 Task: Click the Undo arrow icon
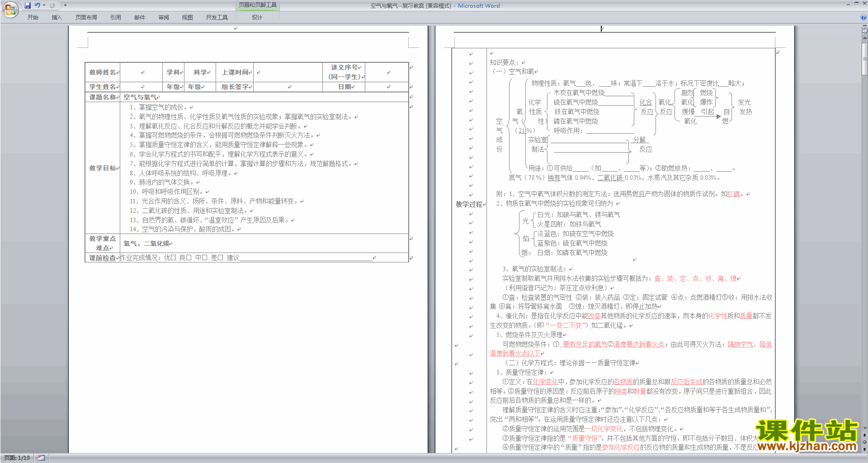[x=38, y=5]
